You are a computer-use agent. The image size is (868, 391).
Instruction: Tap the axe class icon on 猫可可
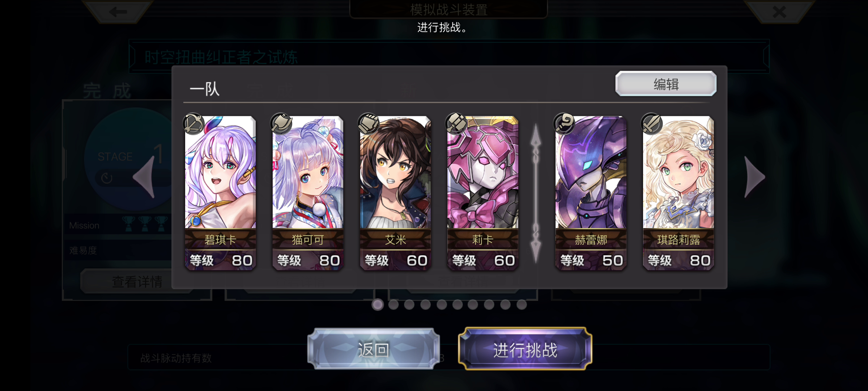click(281, 124)
